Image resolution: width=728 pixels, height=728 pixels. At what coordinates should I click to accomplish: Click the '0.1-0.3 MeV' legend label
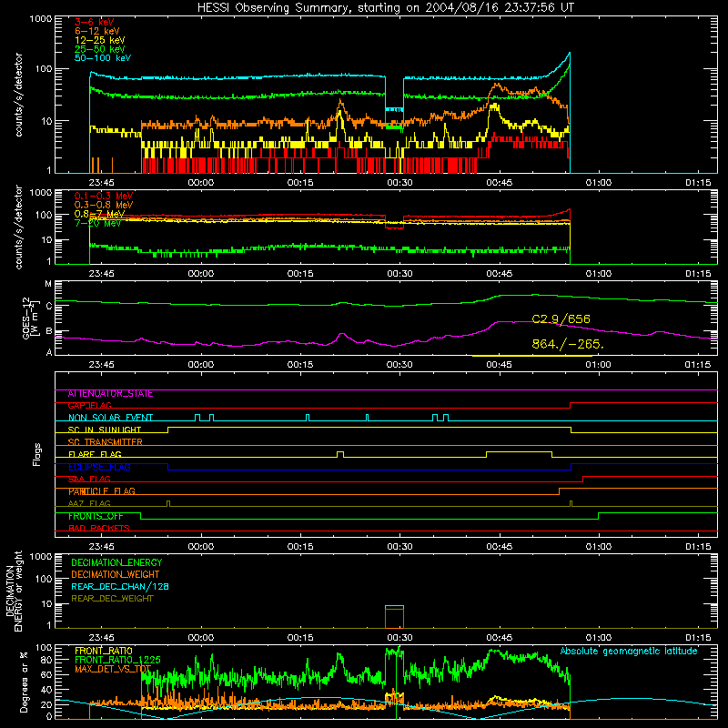point(104,196)
